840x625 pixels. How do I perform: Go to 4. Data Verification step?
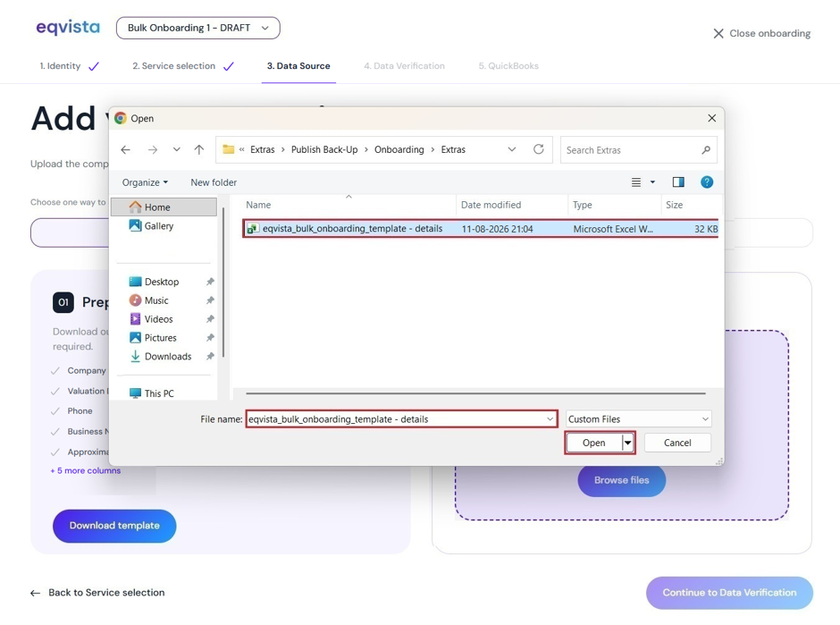[x=404, y=66]
